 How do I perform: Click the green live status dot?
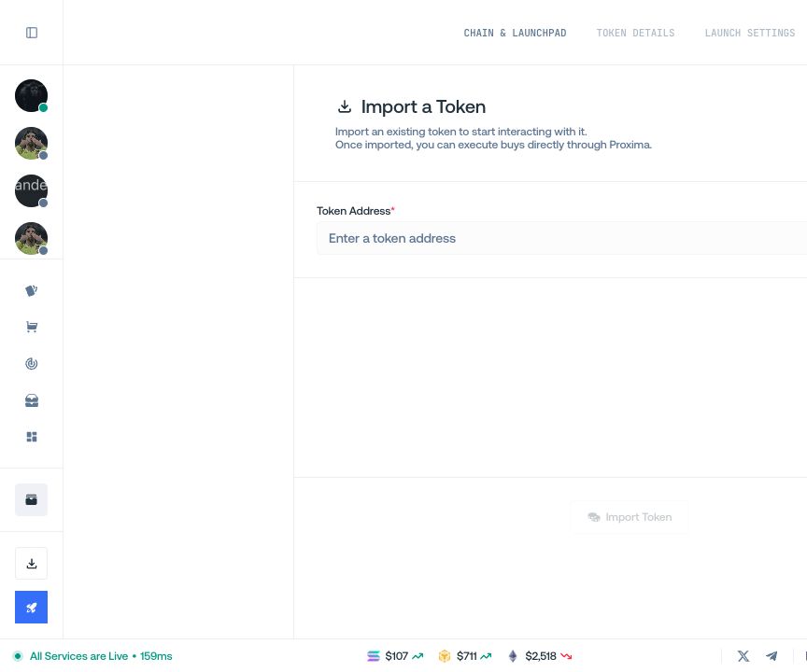[18, 656]
